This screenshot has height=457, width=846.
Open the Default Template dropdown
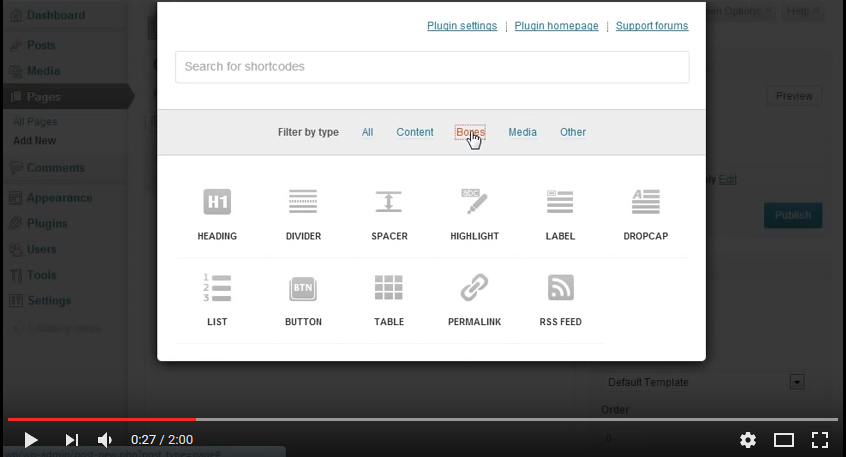coord(797,382)
